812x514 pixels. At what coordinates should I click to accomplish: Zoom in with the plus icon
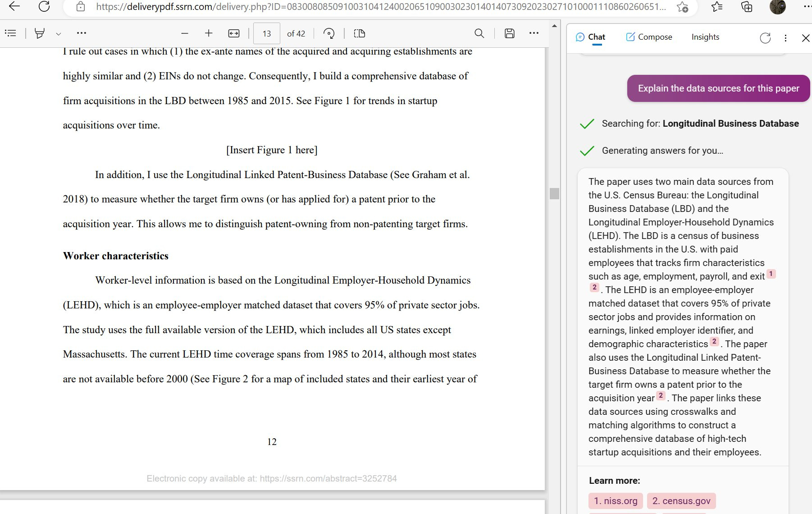[209, 33]
